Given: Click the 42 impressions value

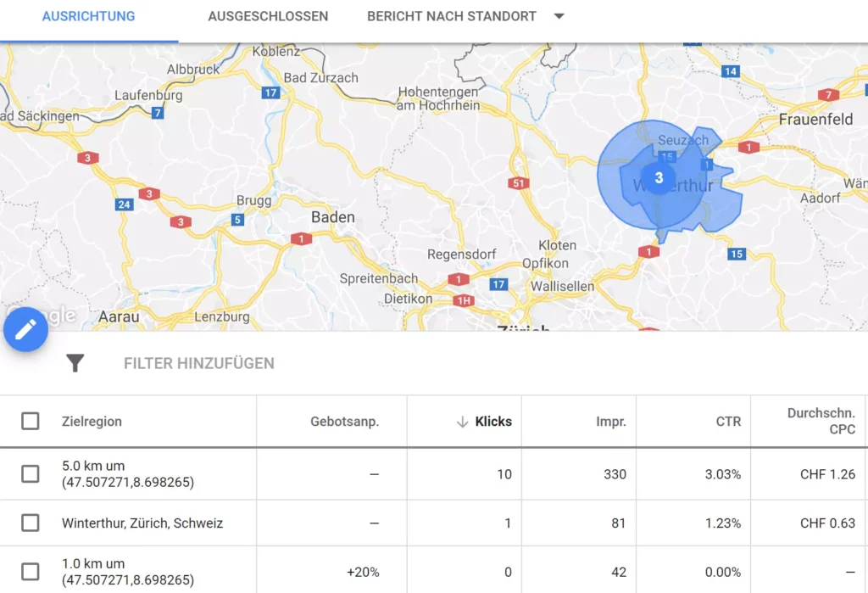Looking at the screenshot, I should [619, 572].
